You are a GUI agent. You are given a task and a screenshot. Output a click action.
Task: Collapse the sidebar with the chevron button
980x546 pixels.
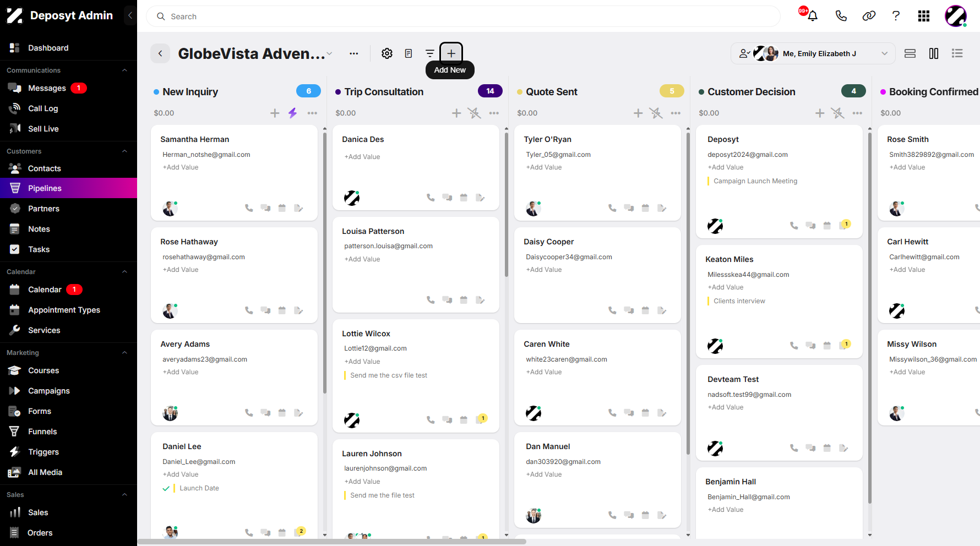pos(130,15)
